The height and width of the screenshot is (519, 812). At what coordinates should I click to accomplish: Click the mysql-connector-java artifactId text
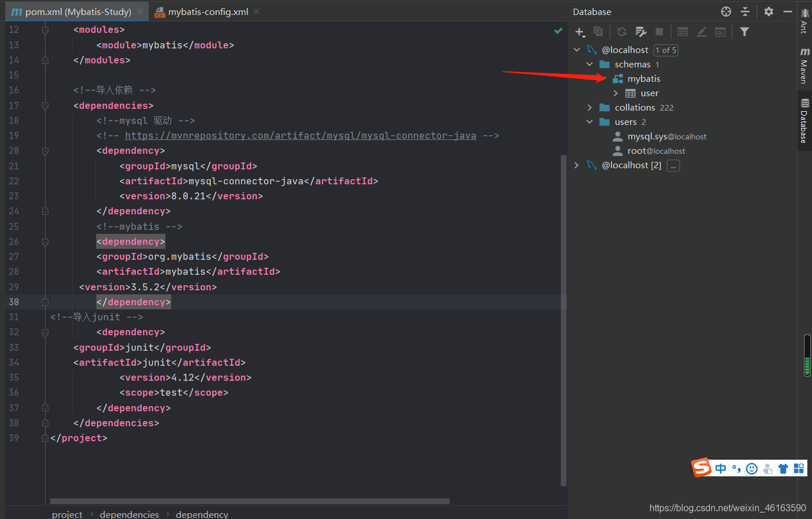click(x=246, y=181)
